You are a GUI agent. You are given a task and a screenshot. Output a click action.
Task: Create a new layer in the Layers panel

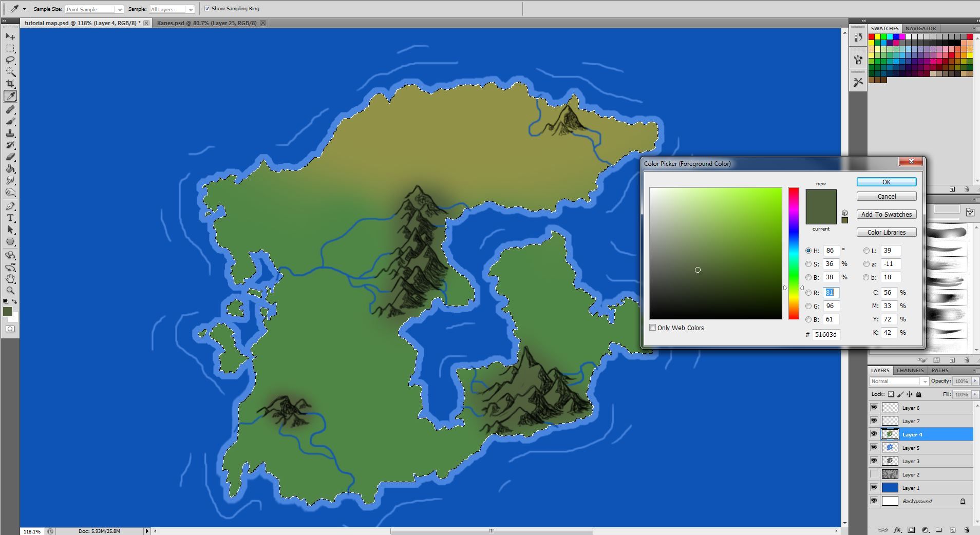(953, 529)
